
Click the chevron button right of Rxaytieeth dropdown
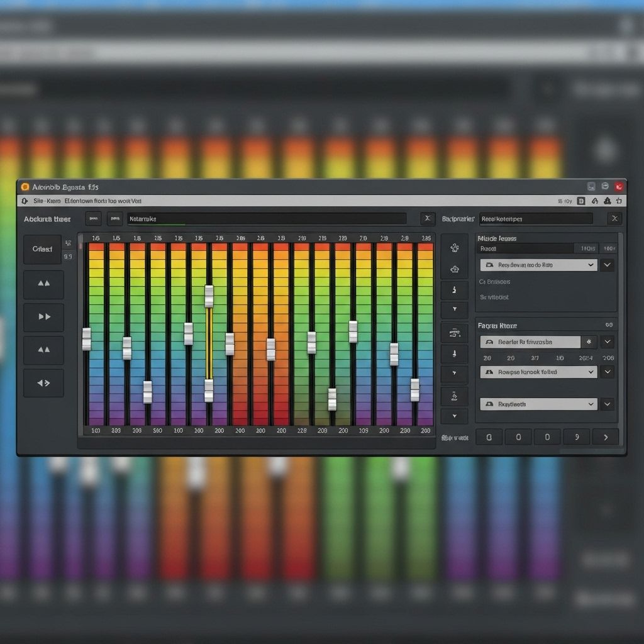(607, 404)
